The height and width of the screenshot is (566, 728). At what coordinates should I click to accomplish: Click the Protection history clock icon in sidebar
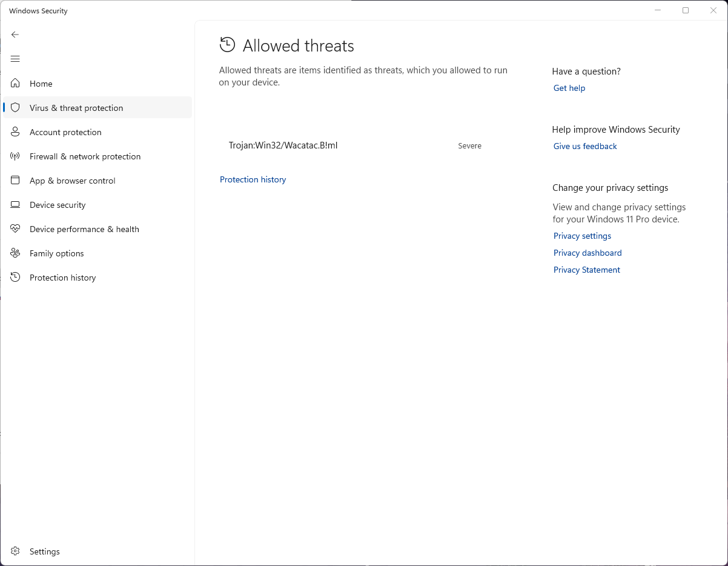(15, 278)
